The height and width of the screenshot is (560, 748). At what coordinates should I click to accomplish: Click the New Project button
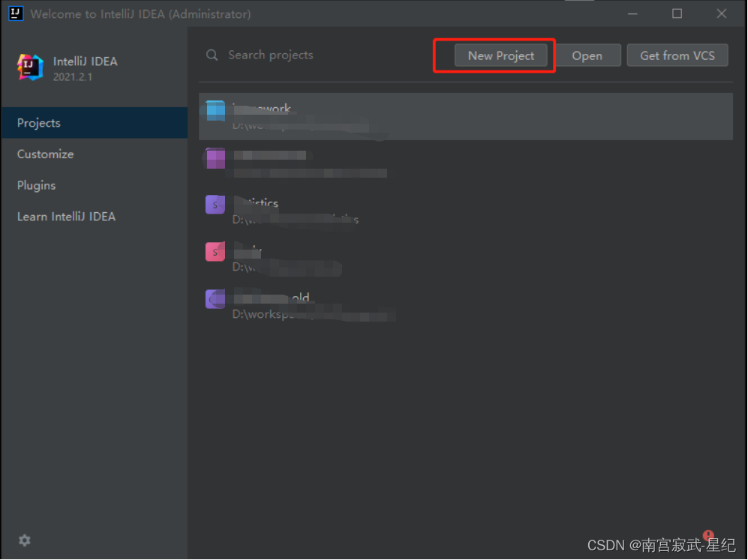501,55
